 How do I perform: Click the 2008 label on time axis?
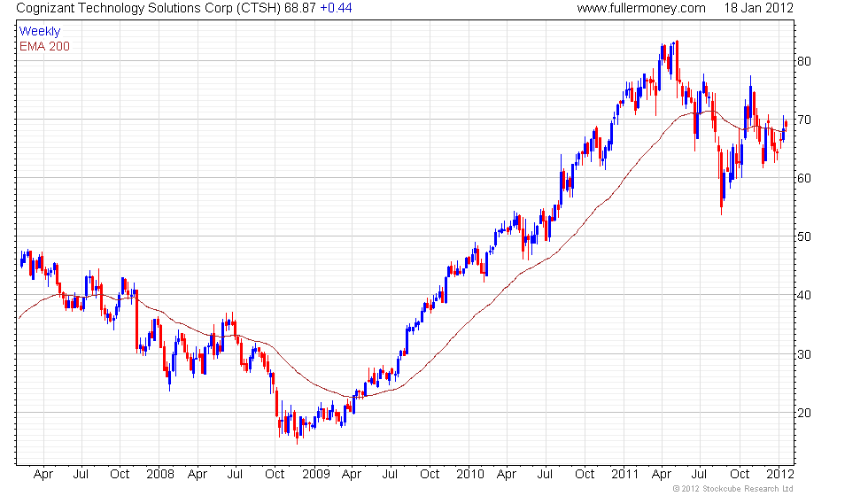(160, 475)
